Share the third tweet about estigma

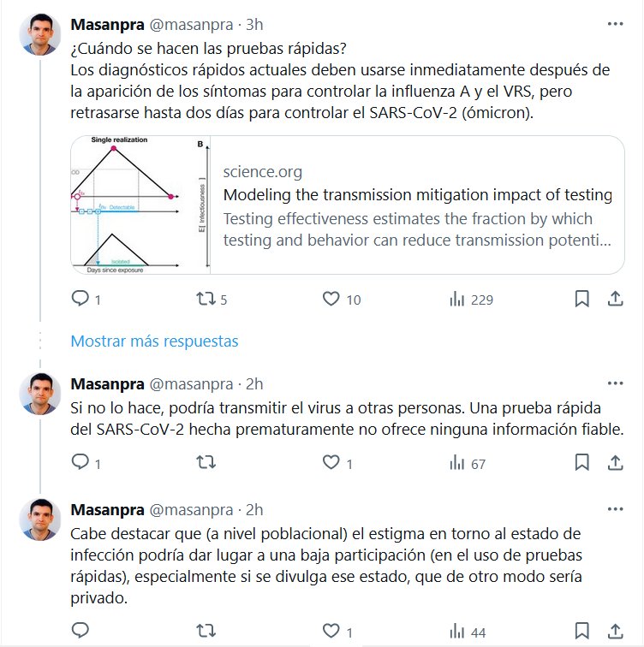(614, 632)
